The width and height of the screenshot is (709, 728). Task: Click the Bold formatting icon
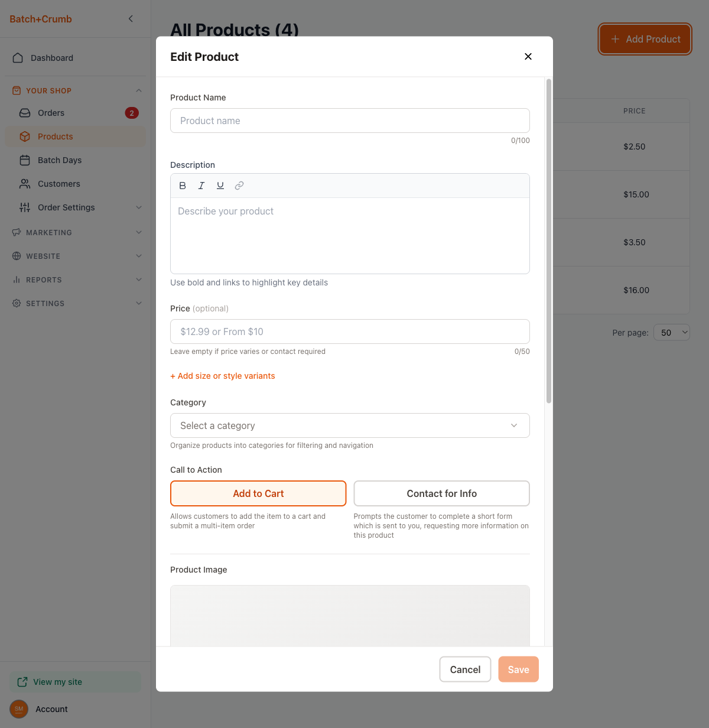(183, 186)
